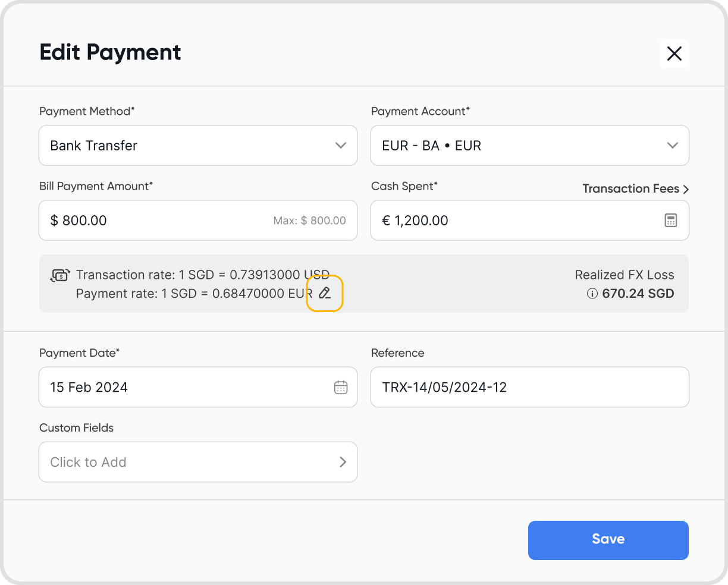Click the Payment Account chevron arrow
The image size is (728, 585).
(673, 146)
